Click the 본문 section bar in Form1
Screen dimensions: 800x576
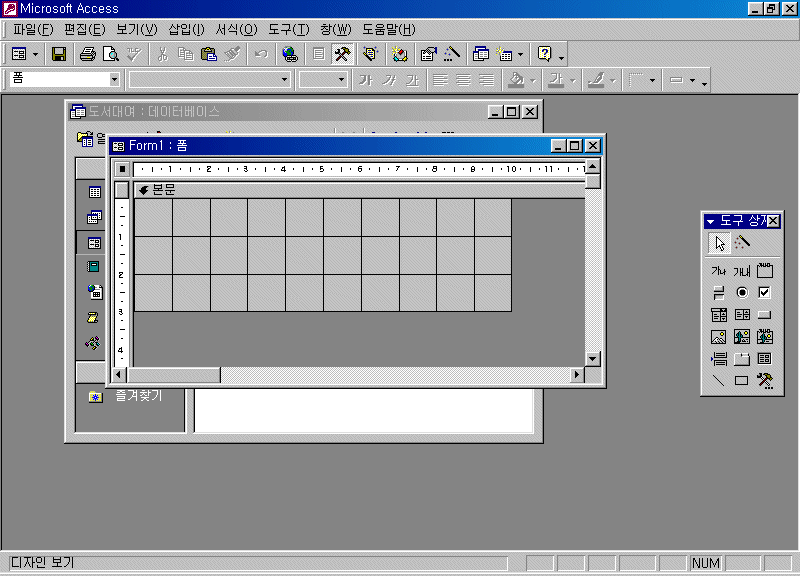coord(359,190)
